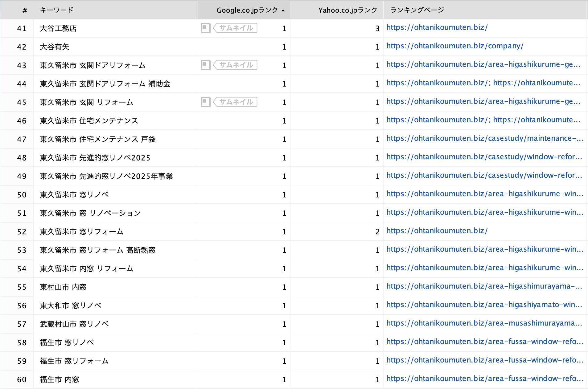Open musashimurayama area link in row 57
Screen dimensions: 588x389
[x=484, y=323]
